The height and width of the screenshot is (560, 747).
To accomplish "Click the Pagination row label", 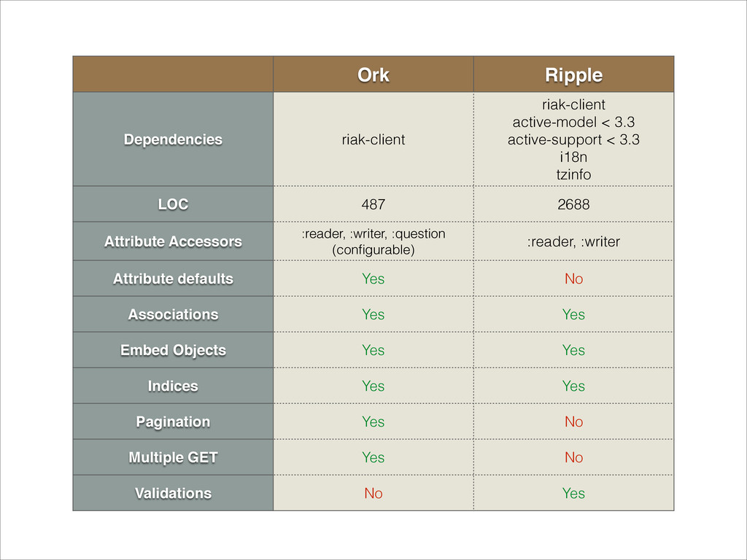I will 173,421.
